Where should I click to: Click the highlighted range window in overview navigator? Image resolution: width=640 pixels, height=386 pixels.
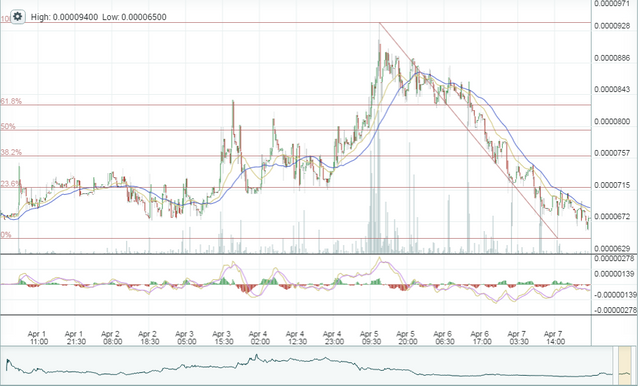tap(625, 366)
